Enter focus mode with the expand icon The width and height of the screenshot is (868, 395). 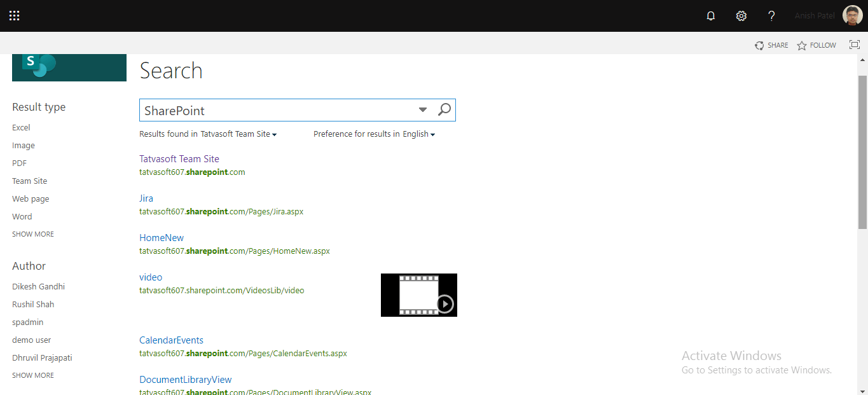tap(854, 45)
